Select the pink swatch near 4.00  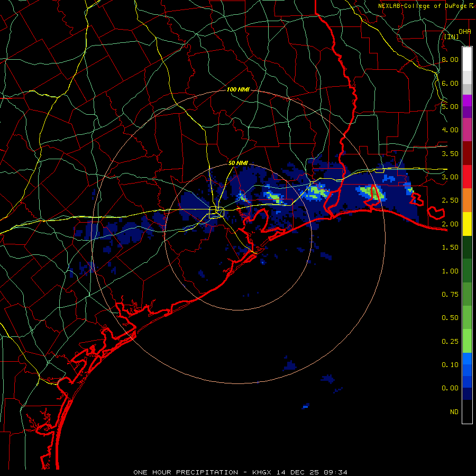(467, 130)
